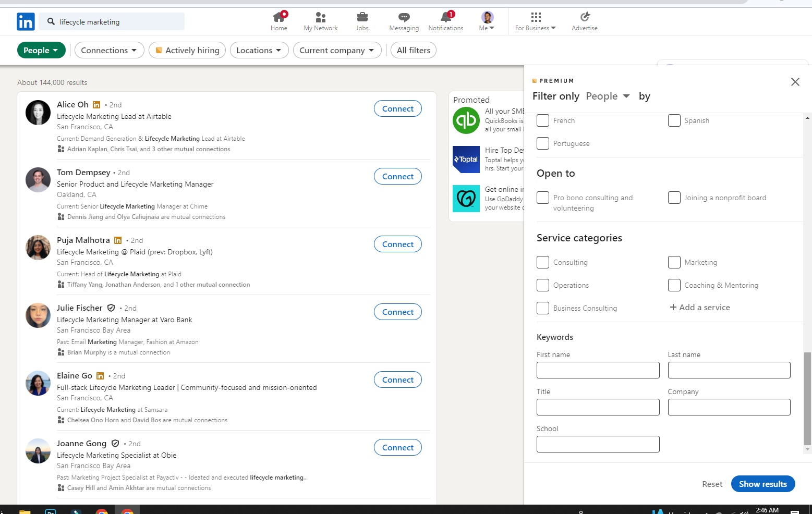Connect with Puja Malhotra
The width and height of the screenshot is (812, 514).
398,244
